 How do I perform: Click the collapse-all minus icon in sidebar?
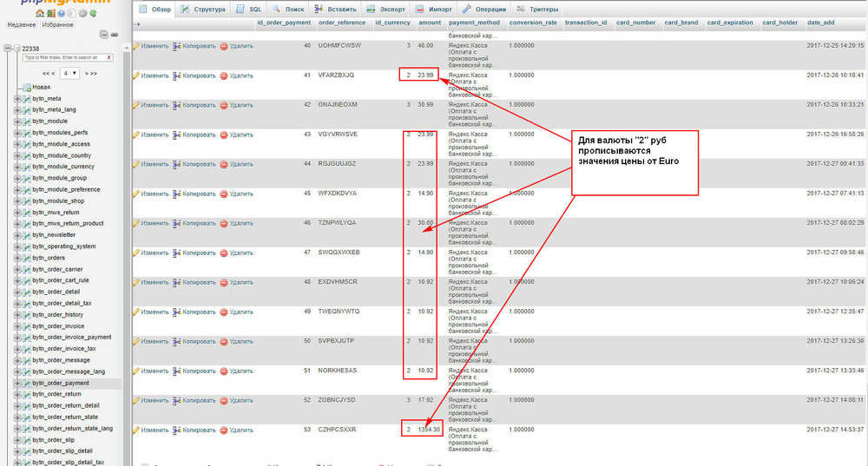click(104, 35)
